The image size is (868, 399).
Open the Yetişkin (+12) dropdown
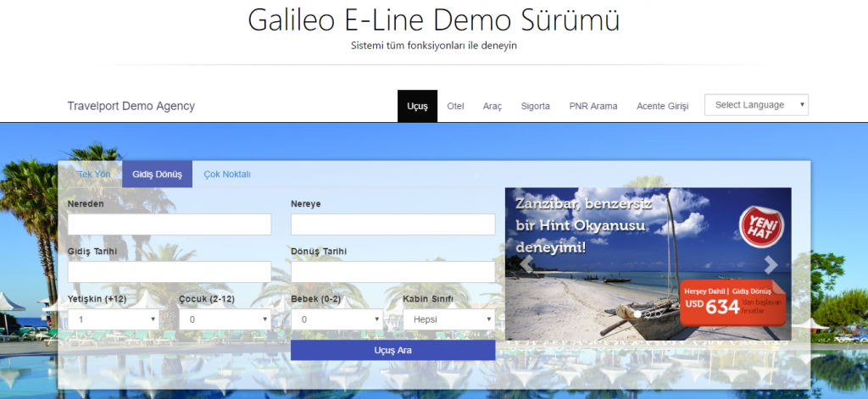tap(114, 319)
